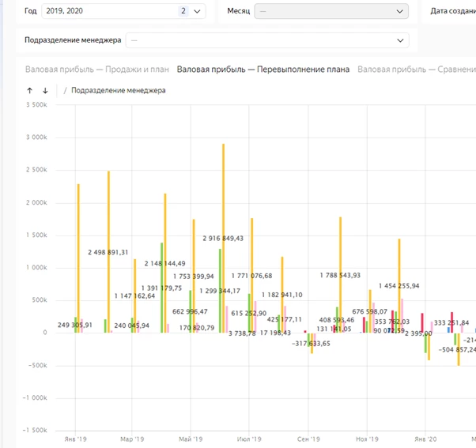This screenshot has height=448, width=476.
Task: Click data label 249 305,91
Action: 75,326
